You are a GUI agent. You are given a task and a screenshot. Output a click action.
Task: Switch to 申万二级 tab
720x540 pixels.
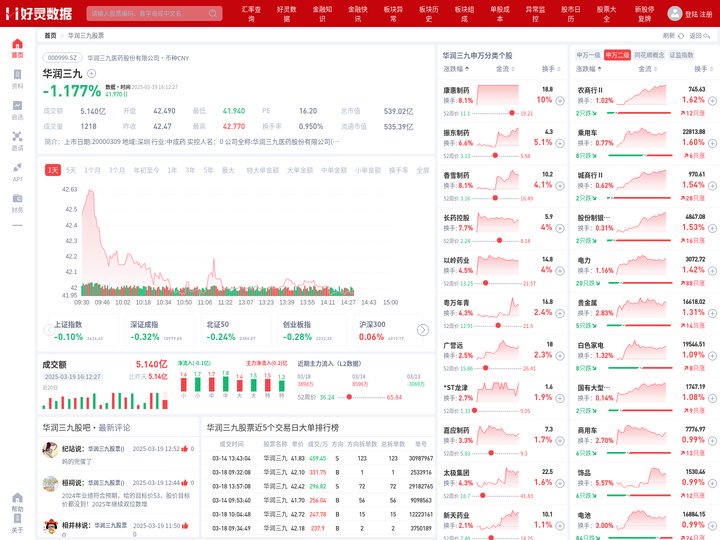pyautogui.click(x=617, y=55)
